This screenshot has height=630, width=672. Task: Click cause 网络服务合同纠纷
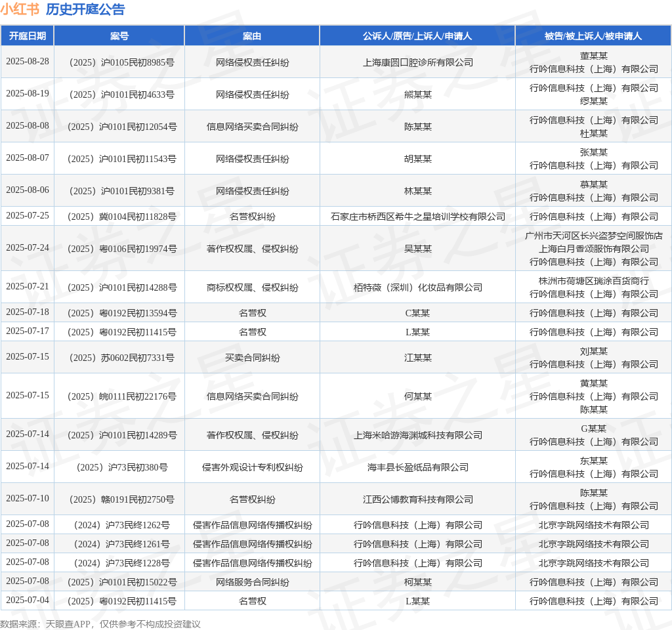point(252,583)
